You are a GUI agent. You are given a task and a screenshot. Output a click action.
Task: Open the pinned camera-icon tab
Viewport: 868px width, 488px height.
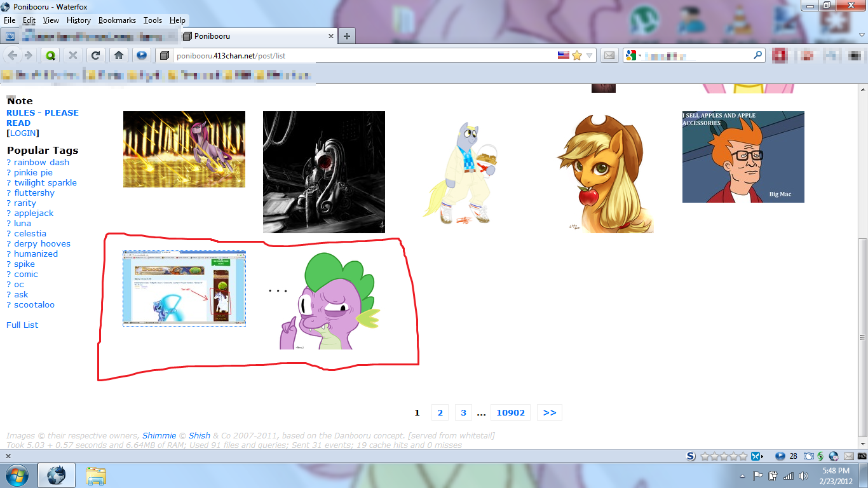click(10, 36)
